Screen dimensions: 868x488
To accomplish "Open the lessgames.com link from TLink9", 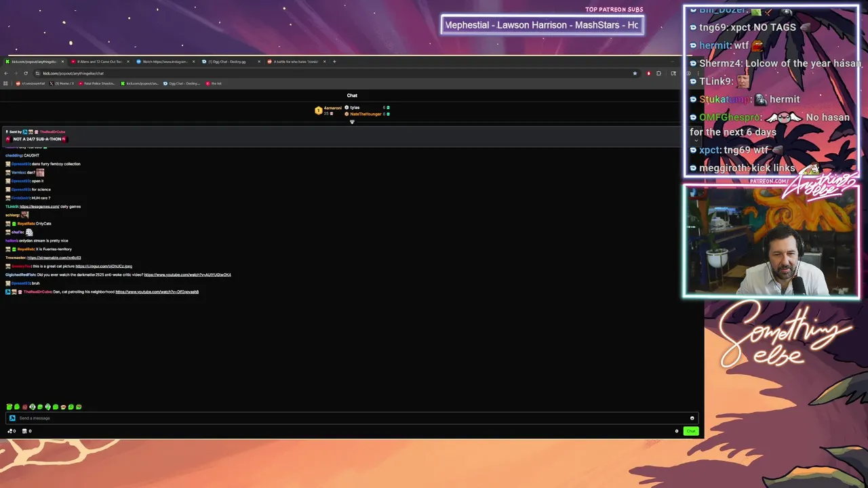I will point(39,206).
